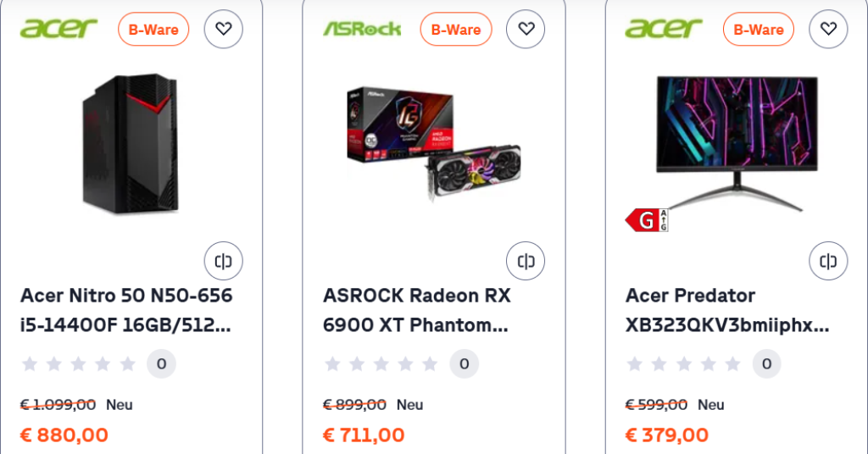This screenshot has height=454, width=868.
Task: Click the star rating of ASRock Radeon
Action: click(381, 364)
